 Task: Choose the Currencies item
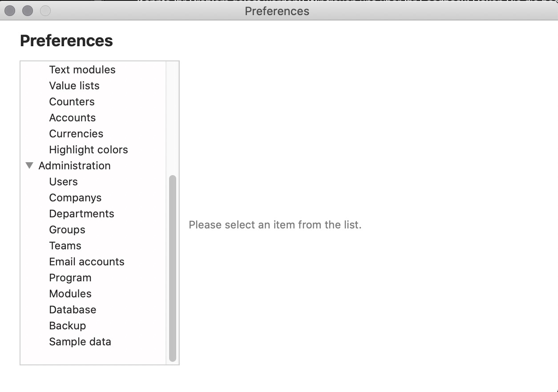(76, 134)
